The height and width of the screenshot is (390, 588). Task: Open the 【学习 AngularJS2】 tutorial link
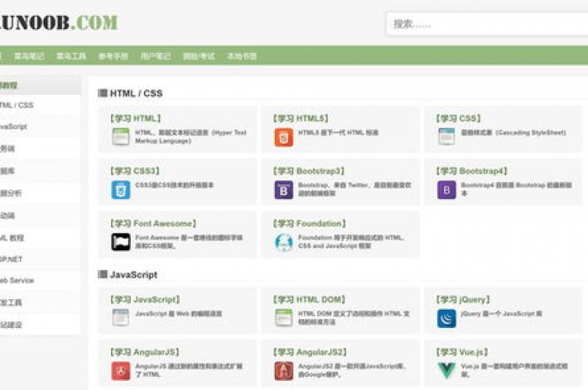(310, 352)
